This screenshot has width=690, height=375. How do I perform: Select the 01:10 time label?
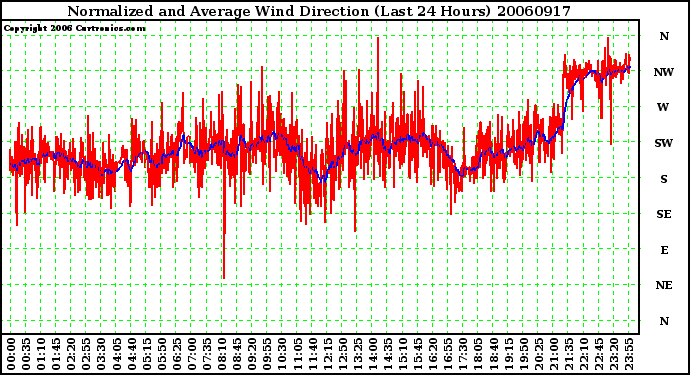[x=41, y=354]
